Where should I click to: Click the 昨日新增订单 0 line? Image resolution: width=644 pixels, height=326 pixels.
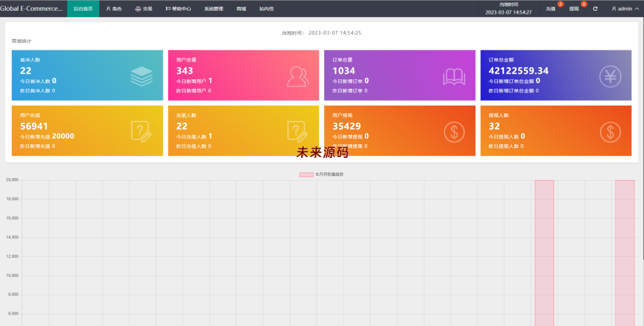pyautogui.click(x=350, y=91)
